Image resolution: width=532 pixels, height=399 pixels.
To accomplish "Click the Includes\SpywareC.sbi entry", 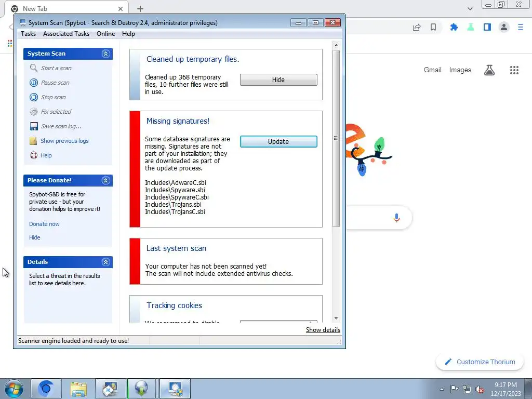I will click(177, 197).
